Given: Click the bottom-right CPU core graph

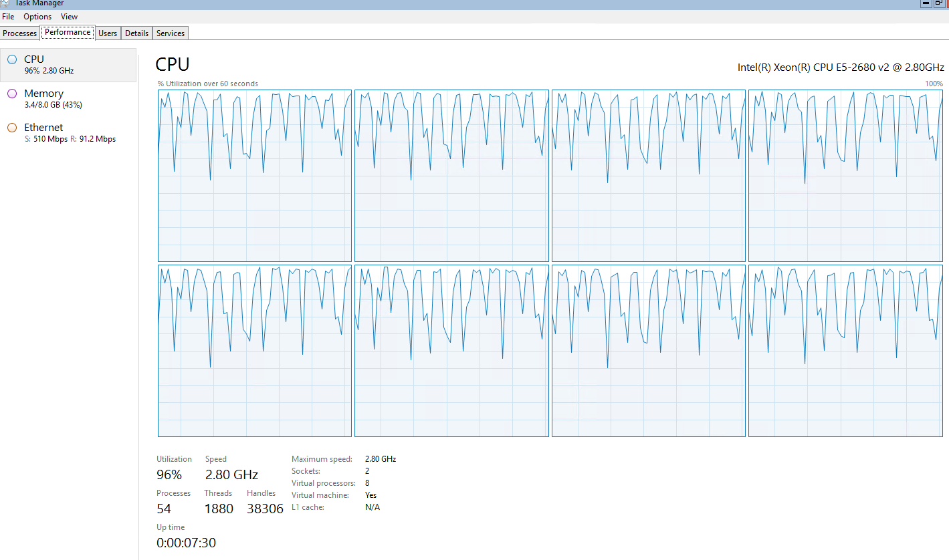Looking at the screenshot, I should point(845,351).
